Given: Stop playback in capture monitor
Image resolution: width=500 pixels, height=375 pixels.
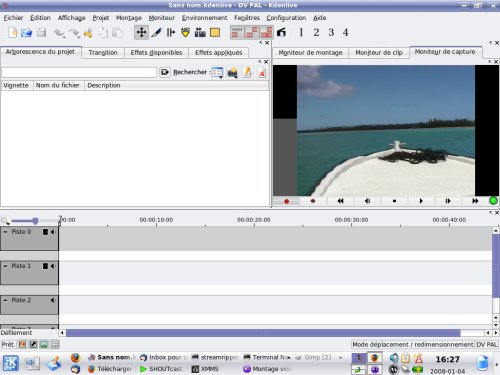Looking at the screenshot, I should pos(394,201).
